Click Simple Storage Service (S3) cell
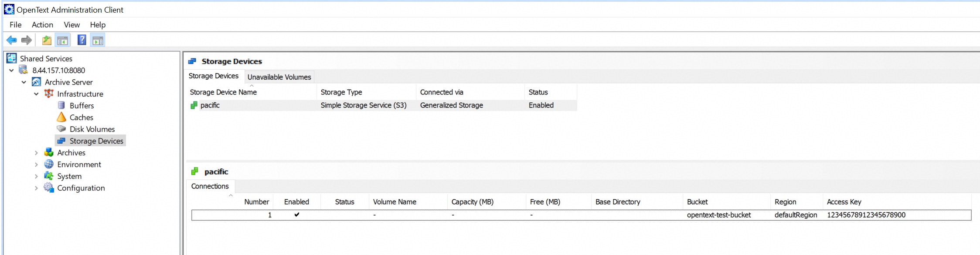The image size is (980, 255). pos(364,105)
